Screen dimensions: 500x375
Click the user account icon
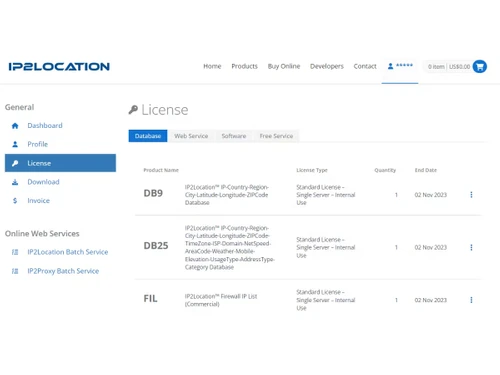tap(390, 66)
